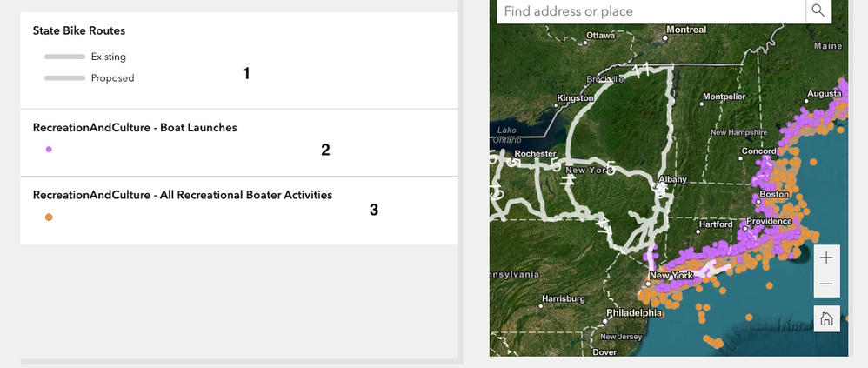Click the search magnifier icon
The image size is (868, 368).
[818, 10]
